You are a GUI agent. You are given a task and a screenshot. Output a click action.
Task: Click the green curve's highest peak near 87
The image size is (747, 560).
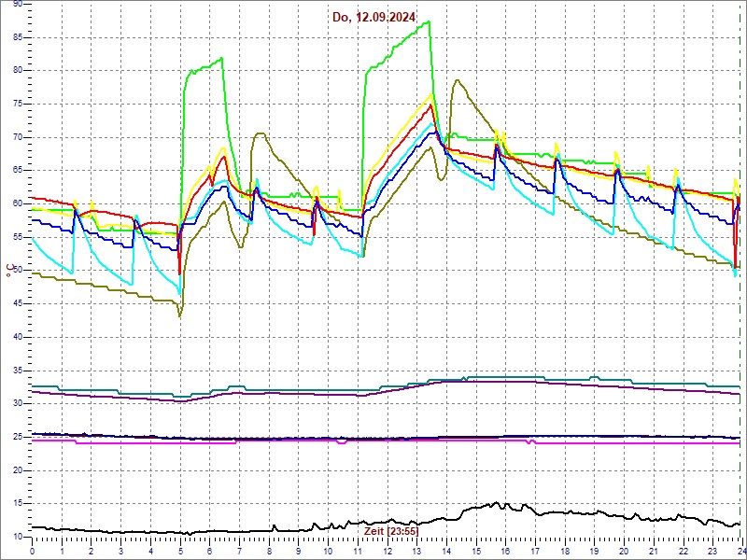click(428, 22)
